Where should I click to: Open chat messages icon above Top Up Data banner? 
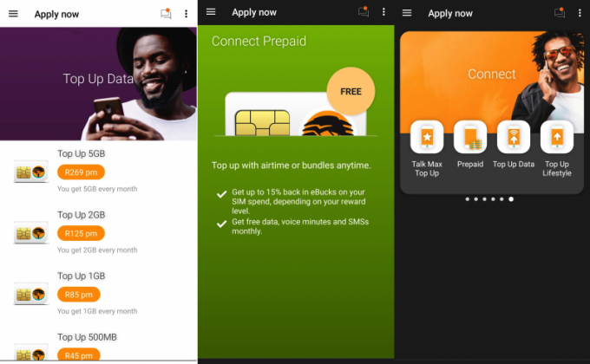pos(166,14)
